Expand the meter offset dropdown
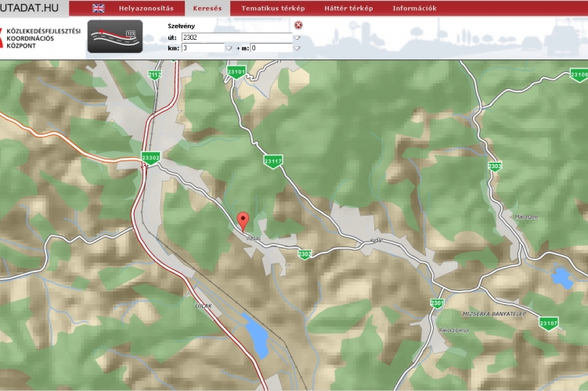The width and height of the screenshot is (588, 391). [297, 48]
